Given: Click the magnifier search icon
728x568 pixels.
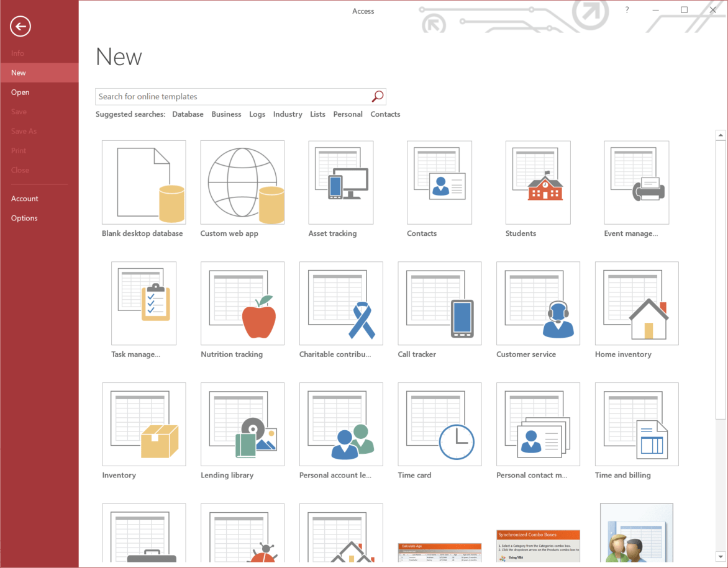Looking at the screenshot, I should click(378, 96).
